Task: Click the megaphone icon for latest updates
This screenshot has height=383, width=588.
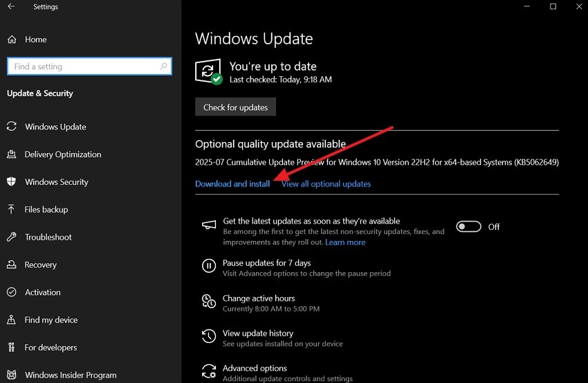Action: (x=209, y=224)
